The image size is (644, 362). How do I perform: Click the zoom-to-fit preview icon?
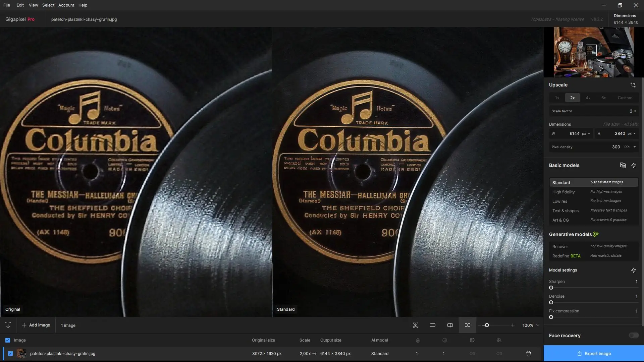415,325
